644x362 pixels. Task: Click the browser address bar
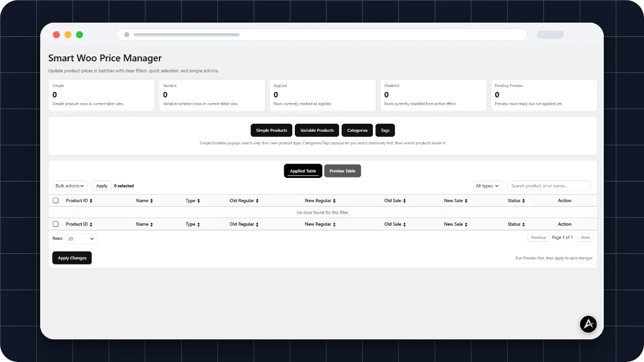coord(322,35)
